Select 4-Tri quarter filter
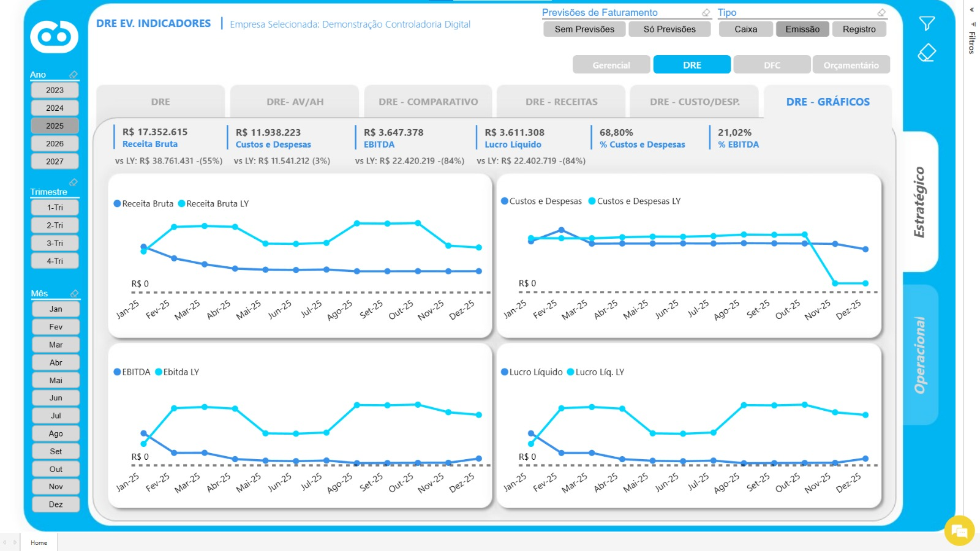This screenshot has width=980, height=551. tap(55, 261)
